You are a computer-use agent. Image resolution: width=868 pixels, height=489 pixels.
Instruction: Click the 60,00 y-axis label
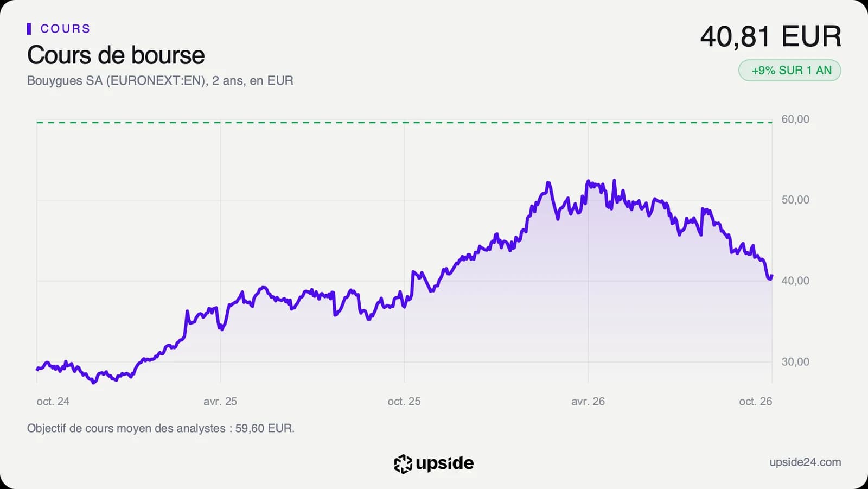pos(795,119)
